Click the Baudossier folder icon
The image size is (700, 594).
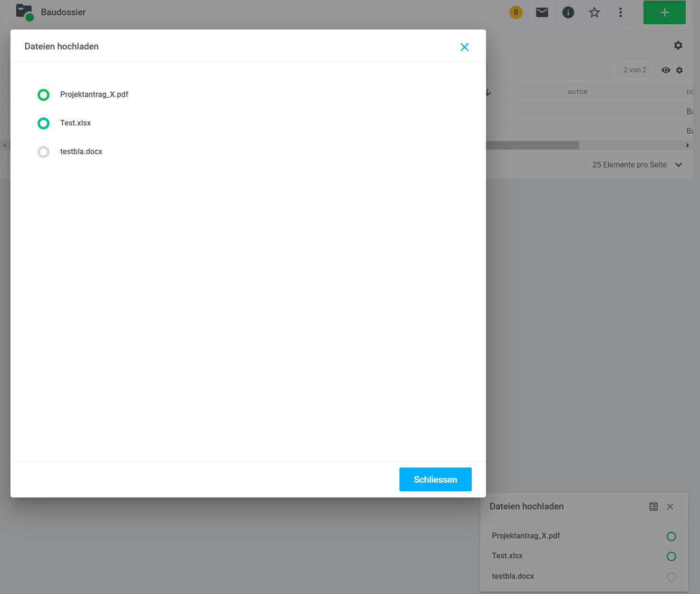tap(24, 12)
